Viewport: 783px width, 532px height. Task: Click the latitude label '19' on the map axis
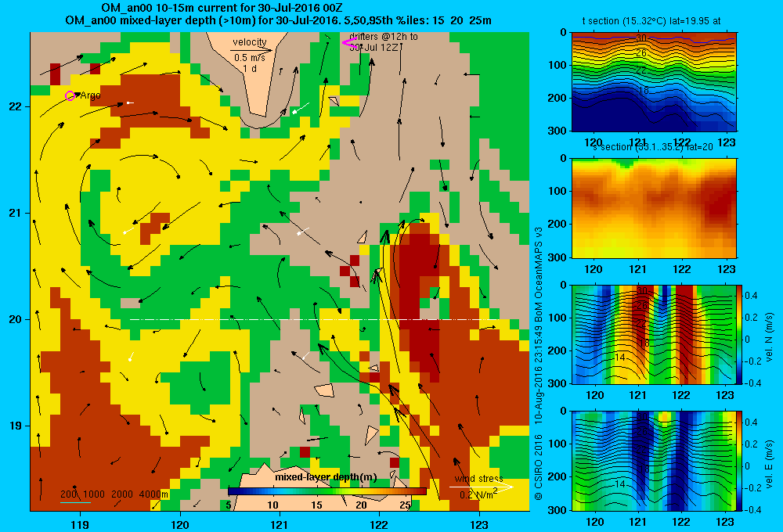(15, 426)
